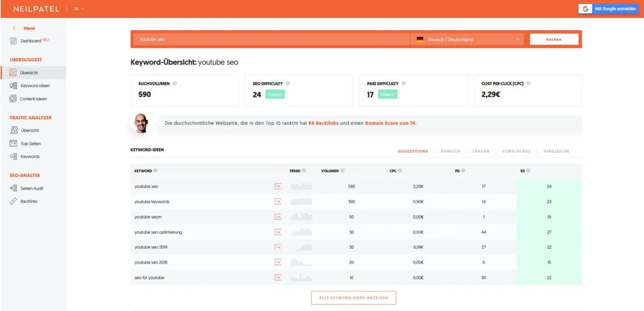Switch to the Suggestions tab
The image size is (644, 311).
413,151
